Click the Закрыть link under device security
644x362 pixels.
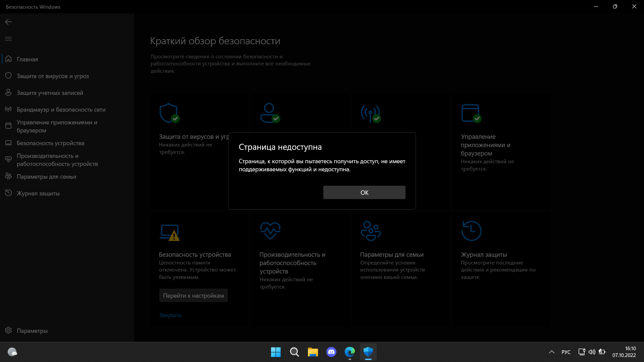(x=170, y=315)
